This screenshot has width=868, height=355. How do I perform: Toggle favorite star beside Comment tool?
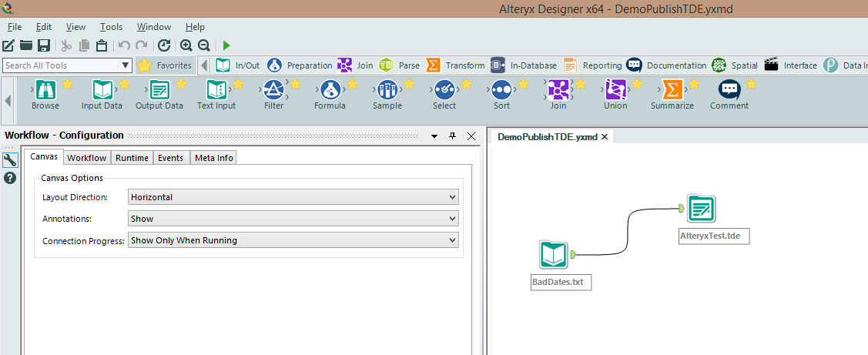coord(751,84)
